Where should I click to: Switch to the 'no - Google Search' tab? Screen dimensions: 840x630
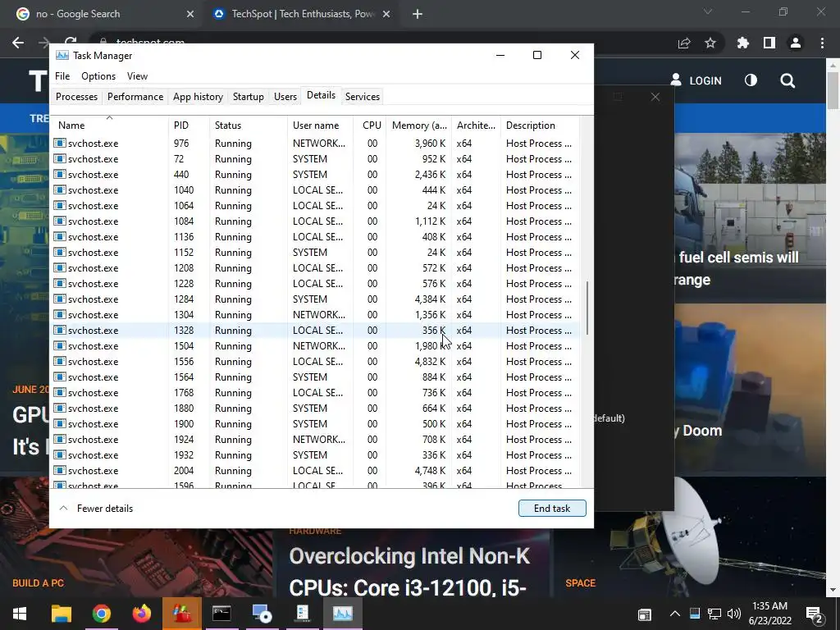click(105, 14)
